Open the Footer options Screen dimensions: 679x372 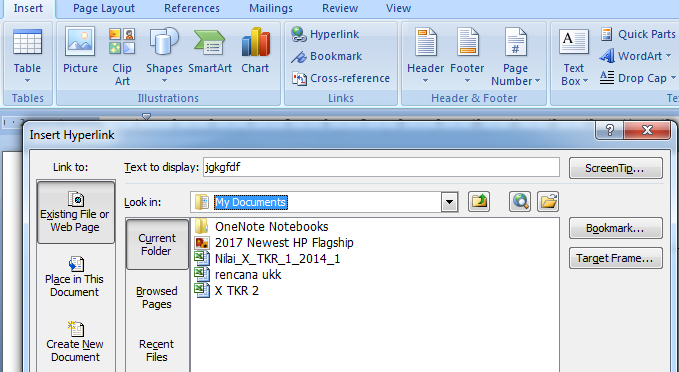tap(467, 56)
